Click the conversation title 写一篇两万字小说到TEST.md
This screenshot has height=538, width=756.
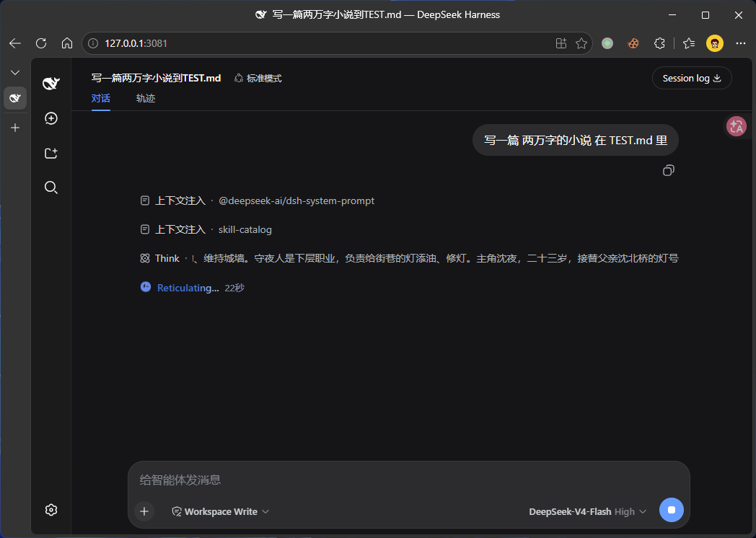[157, 78]
